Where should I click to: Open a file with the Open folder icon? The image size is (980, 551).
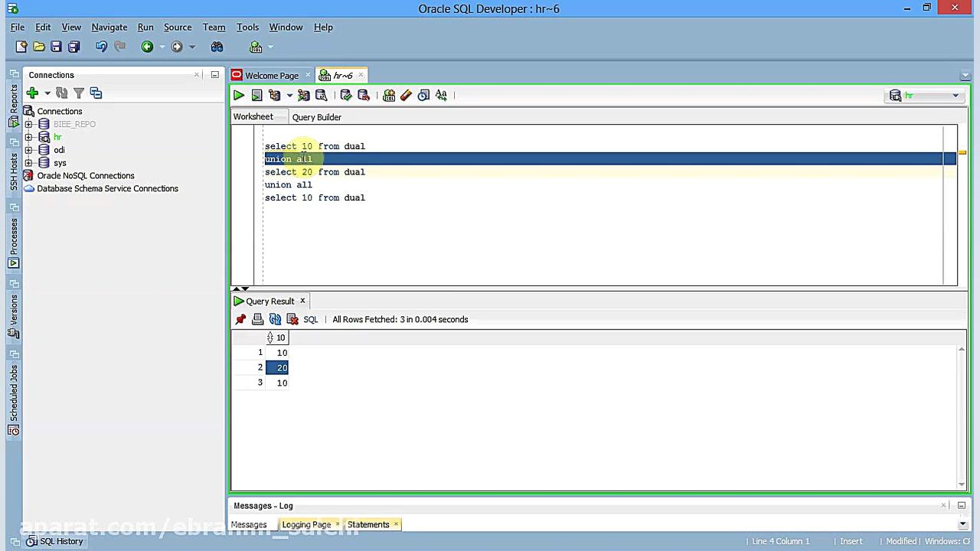tap(38, 47)
